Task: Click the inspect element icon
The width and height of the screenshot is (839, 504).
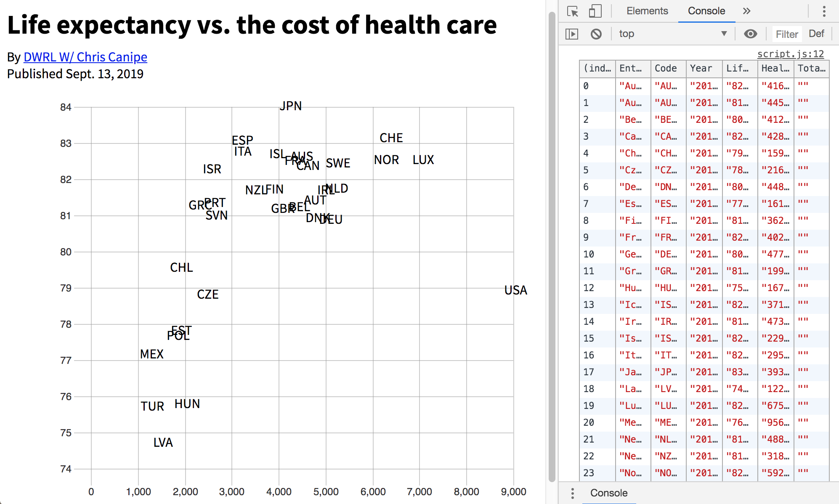Action: coord(572,11)
